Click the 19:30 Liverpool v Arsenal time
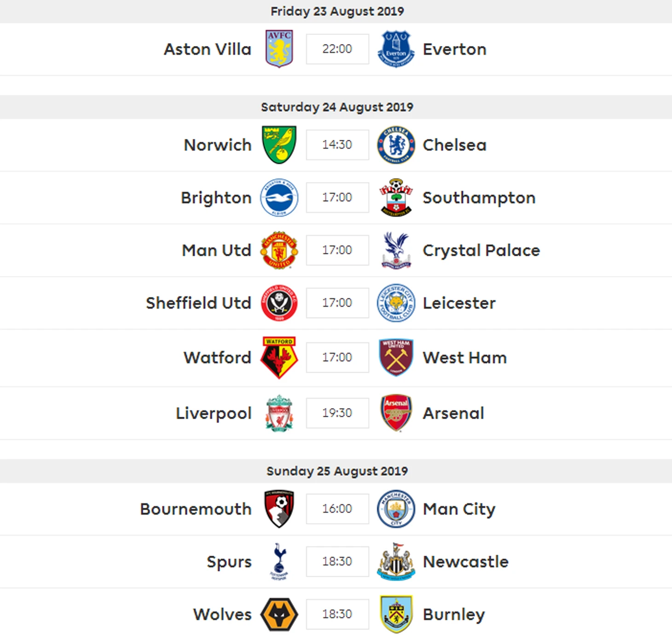 point(337,413)
